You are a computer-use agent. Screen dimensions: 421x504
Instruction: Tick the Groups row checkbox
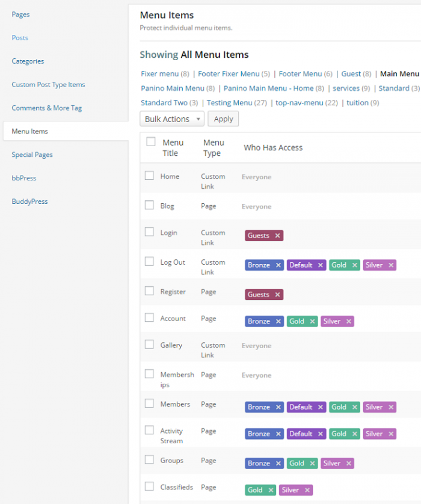149,459
